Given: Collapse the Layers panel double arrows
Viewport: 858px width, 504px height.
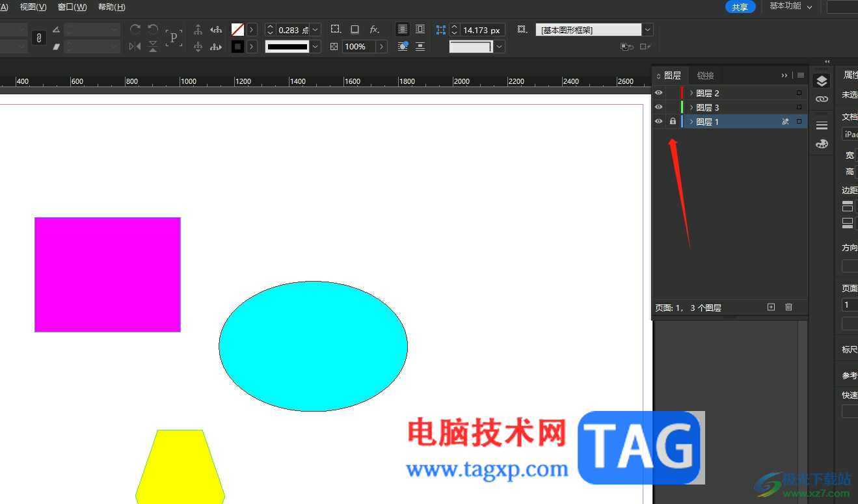Looking at the screenshot, I should pyautogui.click(x=784, y=75).
